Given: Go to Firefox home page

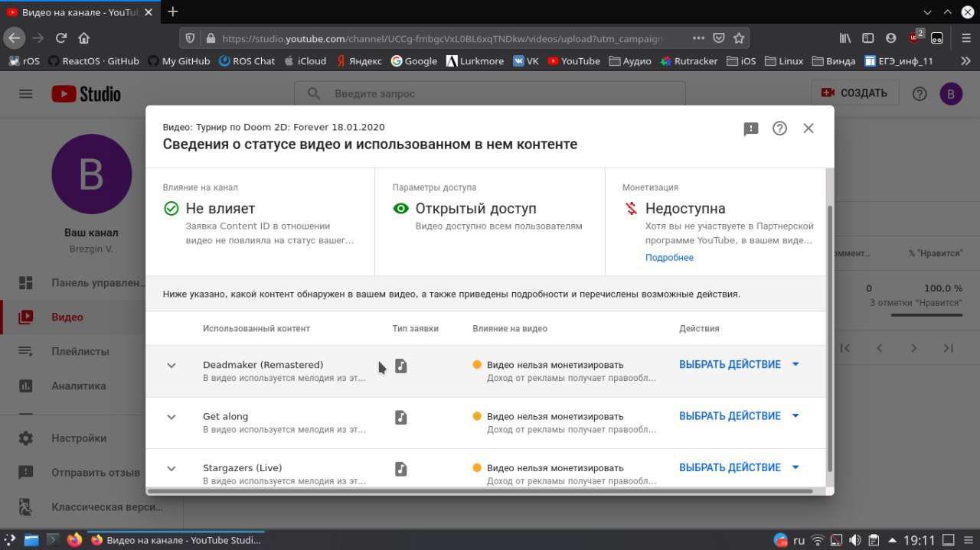Looking at the screenshot, I should (84, 37).
